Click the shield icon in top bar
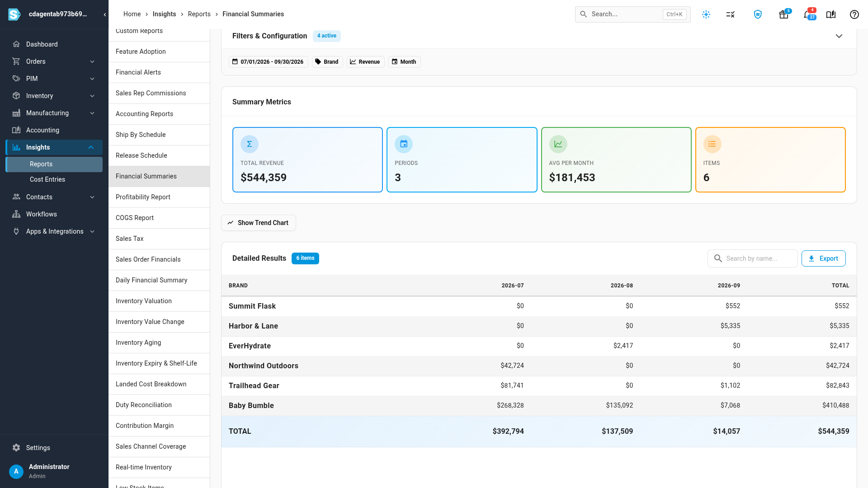 pos(758,14)
